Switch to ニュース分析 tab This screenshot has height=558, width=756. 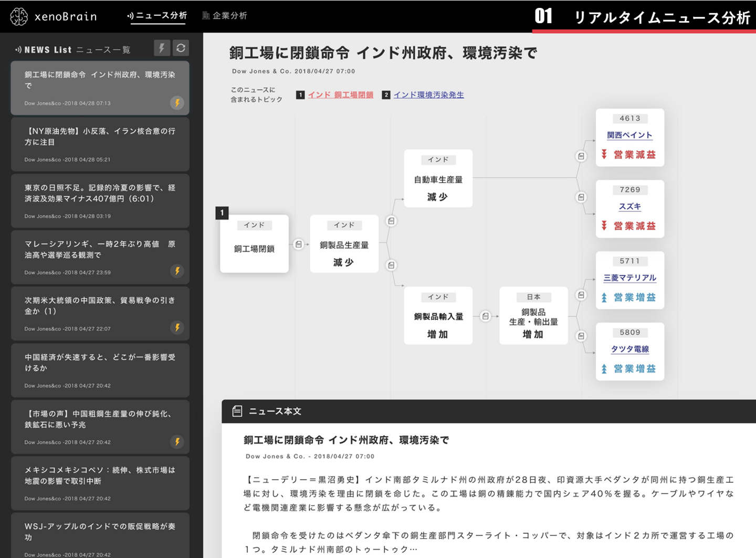(x=157, y=16)
